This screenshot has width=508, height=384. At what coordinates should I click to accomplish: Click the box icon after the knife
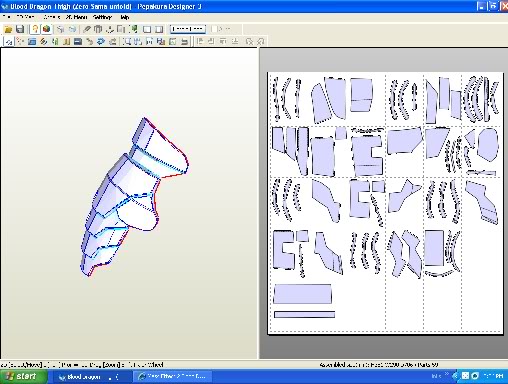98,29
